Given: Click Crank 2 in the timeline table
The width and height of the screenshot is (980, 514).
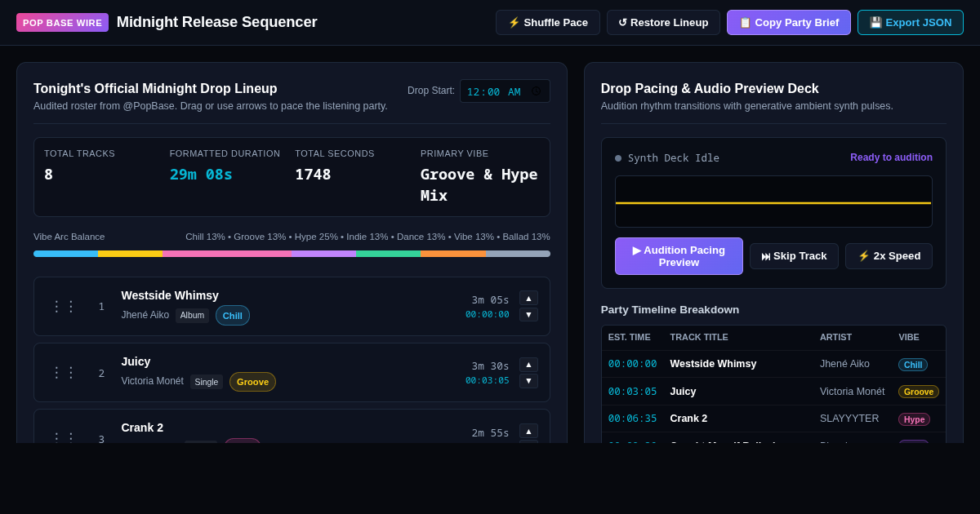Looking at the screenshot, I should pyautogui.click(x=688, y=419).
